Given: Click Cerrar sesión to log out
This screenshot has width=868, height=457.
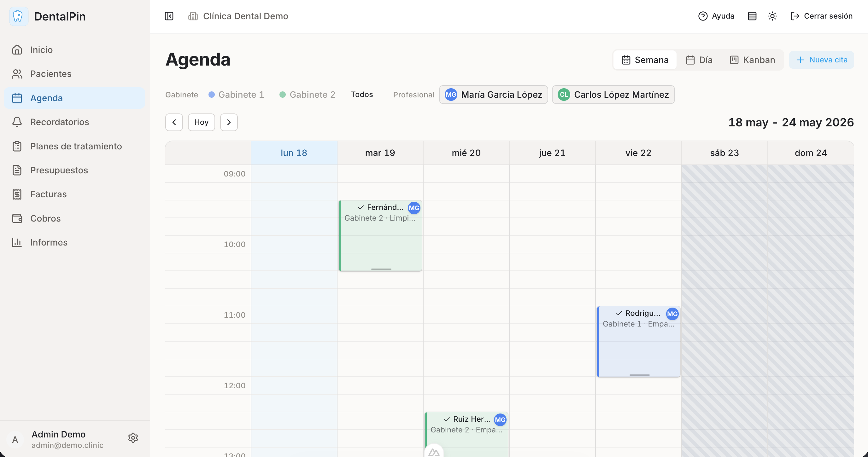Looking at the screenshot, I should pos(821,16).
